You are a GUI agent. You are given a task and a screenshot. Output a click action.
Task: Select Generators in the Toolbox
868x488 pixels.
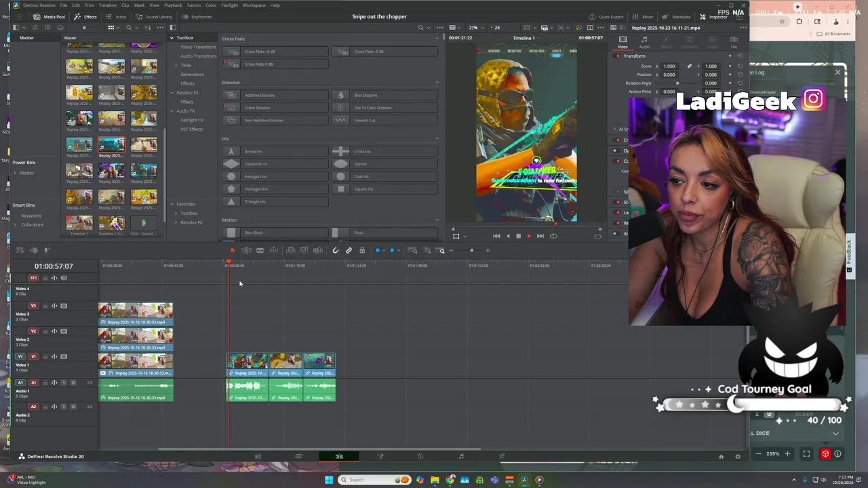[x=192, y=75]
